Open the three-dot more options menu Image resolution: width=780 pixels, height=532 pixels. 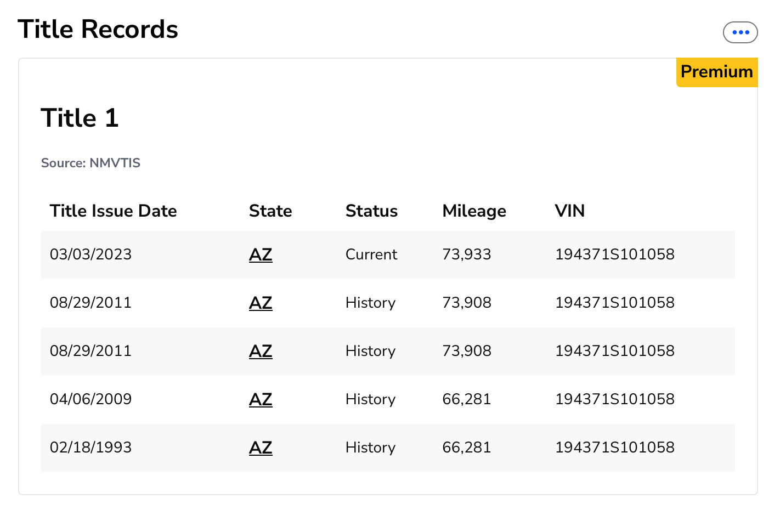pyautogui.click(x=740, y=32)
